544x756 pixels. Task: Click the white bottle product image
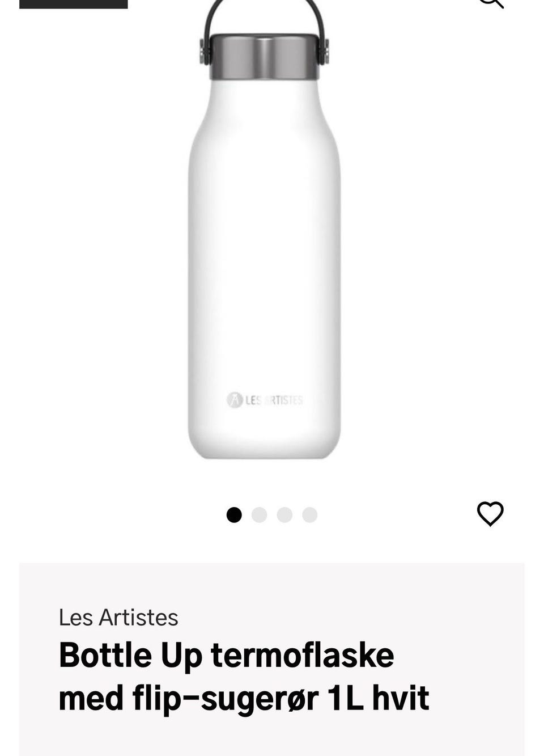[x=264, y=229]
